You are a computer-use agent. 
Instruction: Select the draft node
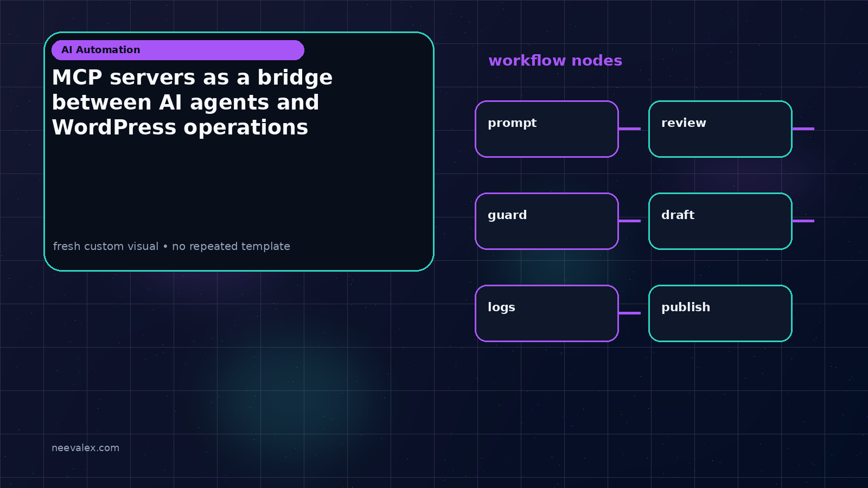720,221
